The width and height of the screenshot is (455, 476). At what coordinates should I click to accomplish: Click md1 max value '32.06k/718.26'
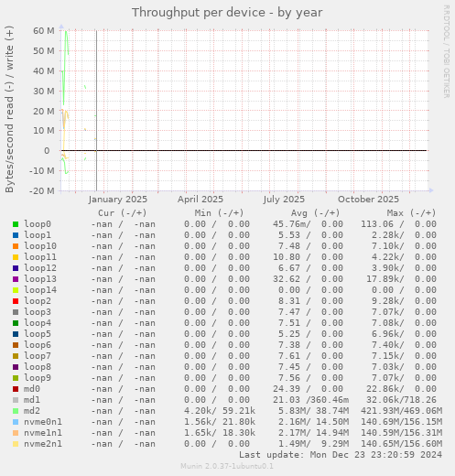tap(401, 400)
